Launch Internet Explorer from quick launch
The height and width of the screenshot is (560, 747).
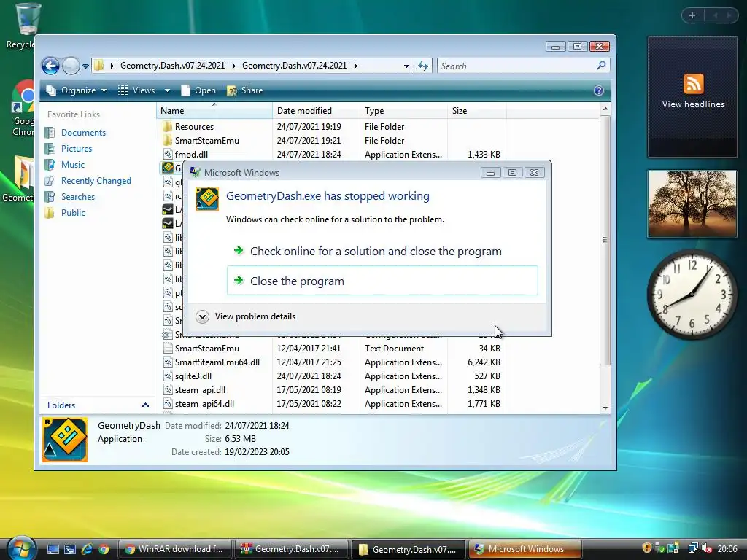[87, 549]
